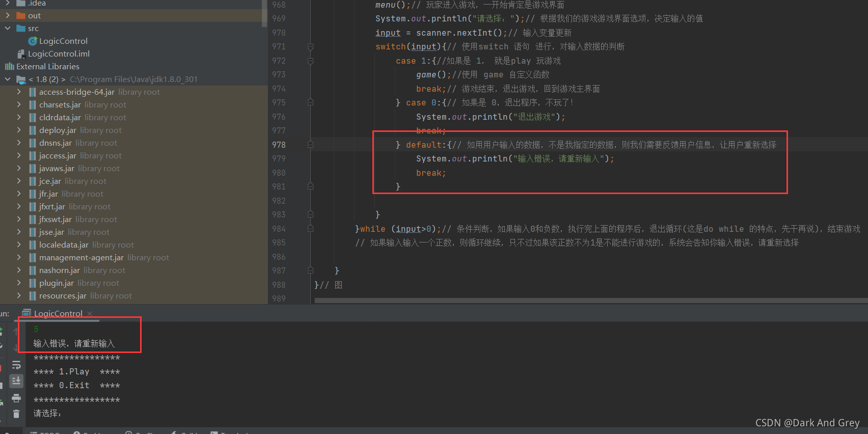
Task: Click the Run tab's LogicControl application icon
Action: 26,313
